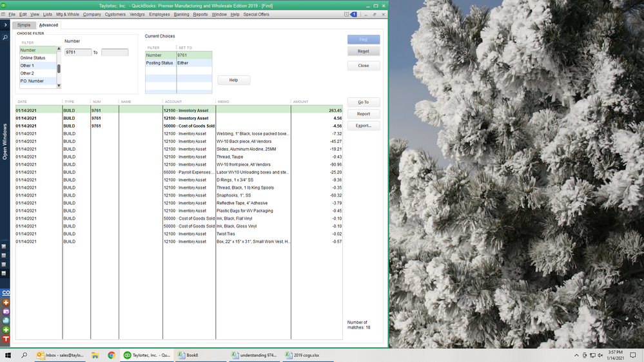Viewport: 644px width, 362px height.
Task: Click the purple card shortcut icon
Action: pos(6,311)
